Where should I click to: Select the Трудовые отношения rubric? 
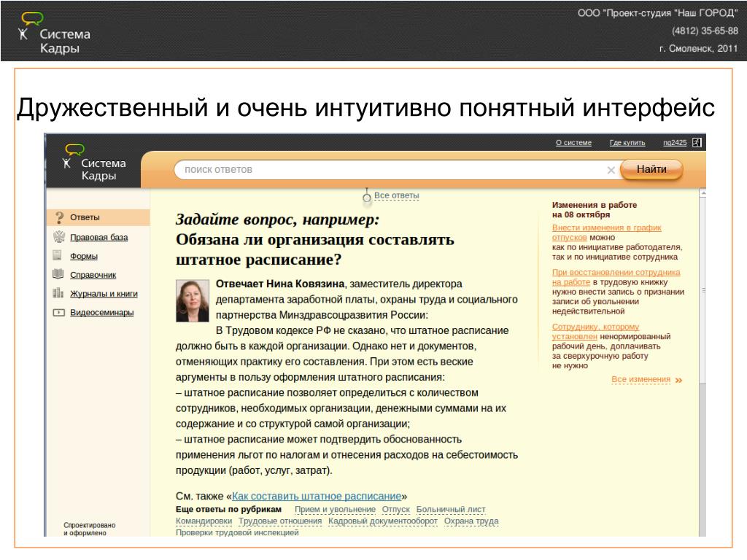pos(280,521)
